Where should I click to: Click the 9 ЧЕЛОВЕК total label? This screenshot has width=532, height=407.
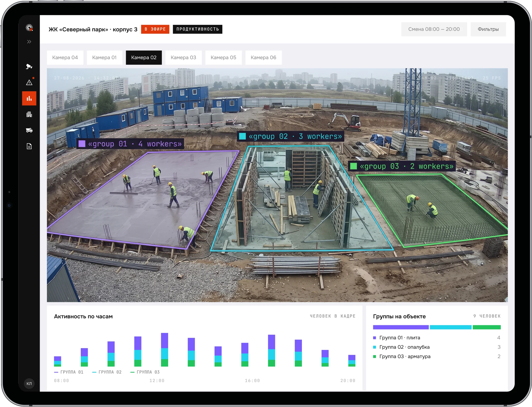pyautogui.click(x=487, y=316)
